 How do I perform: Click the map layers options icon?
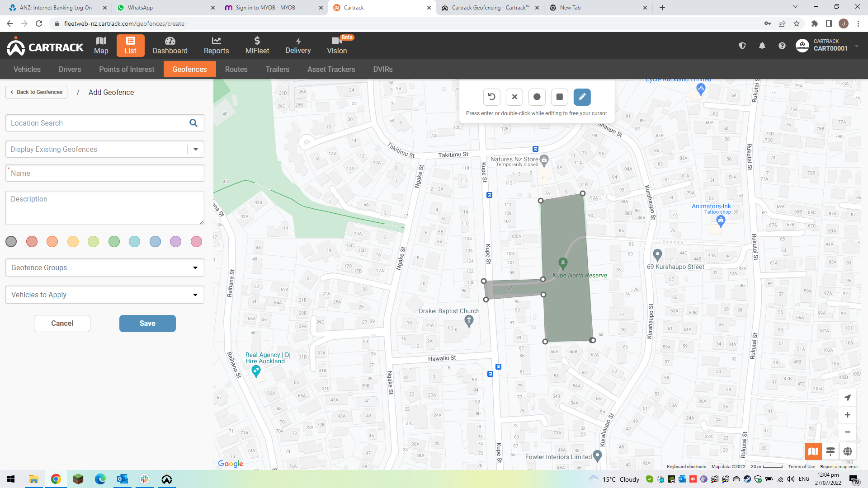830,451
